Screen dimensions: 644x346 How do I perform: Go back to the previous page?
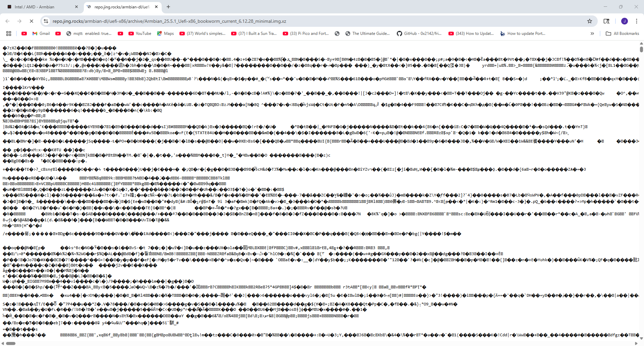pos(7,21)
